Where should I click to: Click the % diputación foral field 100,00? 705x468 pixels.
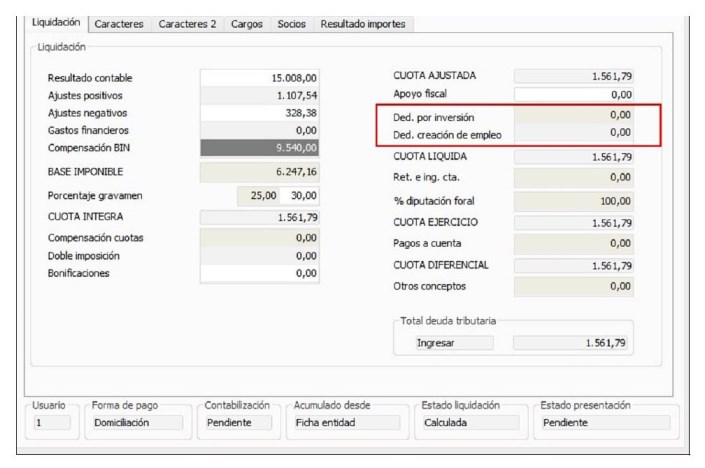click(574, 201)
